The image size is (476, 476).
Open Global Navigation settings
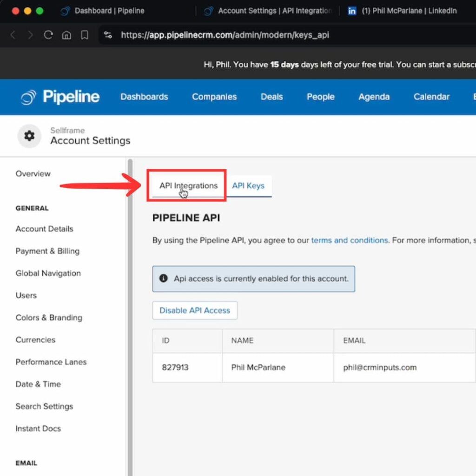[x=48, y=273]
